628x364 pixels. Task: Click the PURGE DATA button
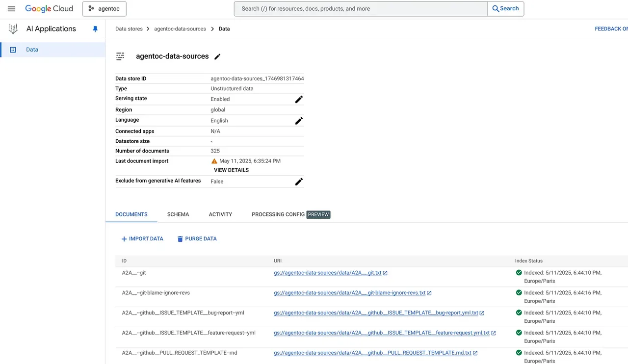197,239
